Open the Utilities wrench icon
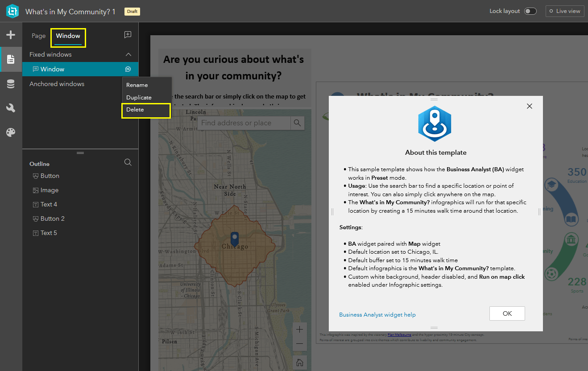 tap(11, 108)
